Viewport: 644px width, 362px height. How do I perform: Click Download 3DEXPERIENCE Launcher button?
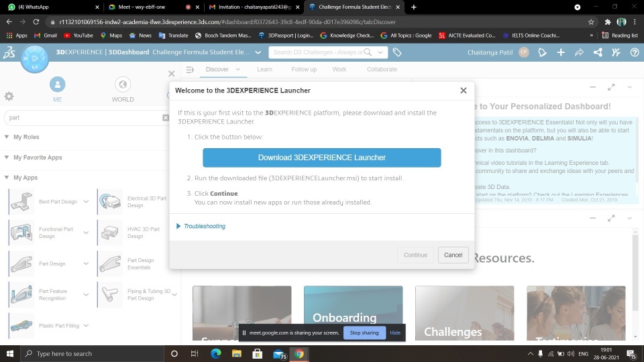[x=321, y=158]
